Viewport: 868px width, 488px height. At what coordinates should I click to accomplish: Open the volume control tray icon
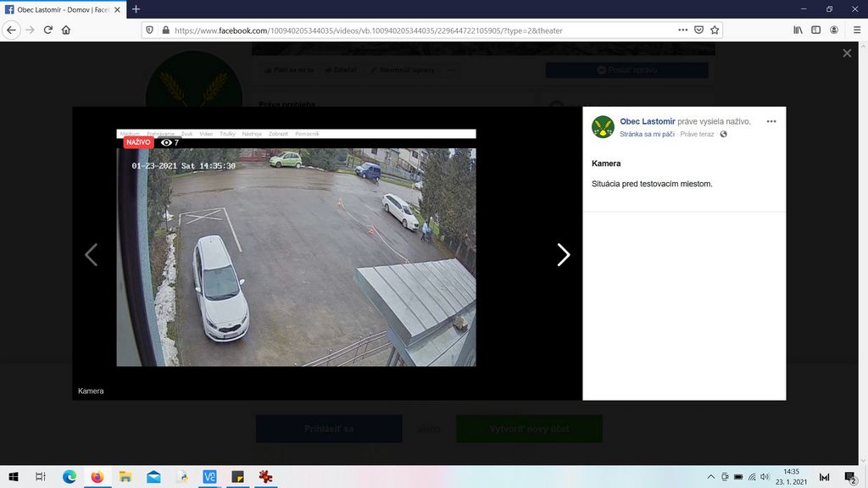click(x=765, y=477)
